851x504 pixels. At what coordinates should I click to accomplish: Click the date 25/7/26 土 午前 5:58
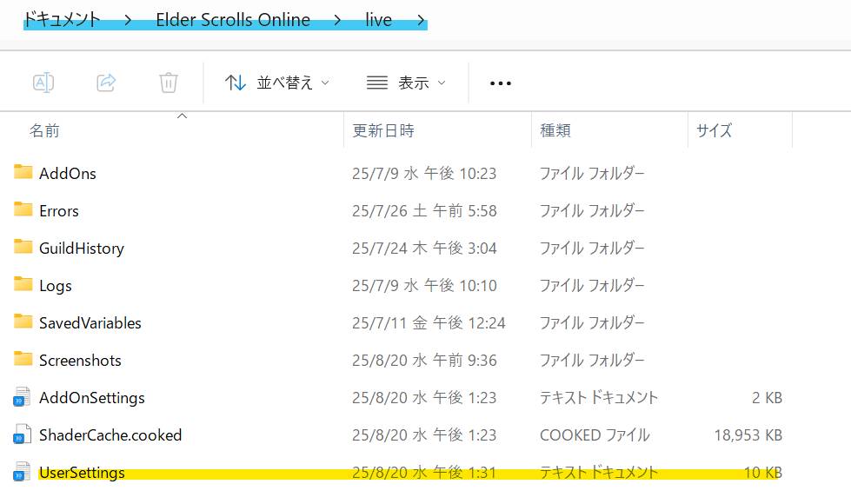(424, 211)
